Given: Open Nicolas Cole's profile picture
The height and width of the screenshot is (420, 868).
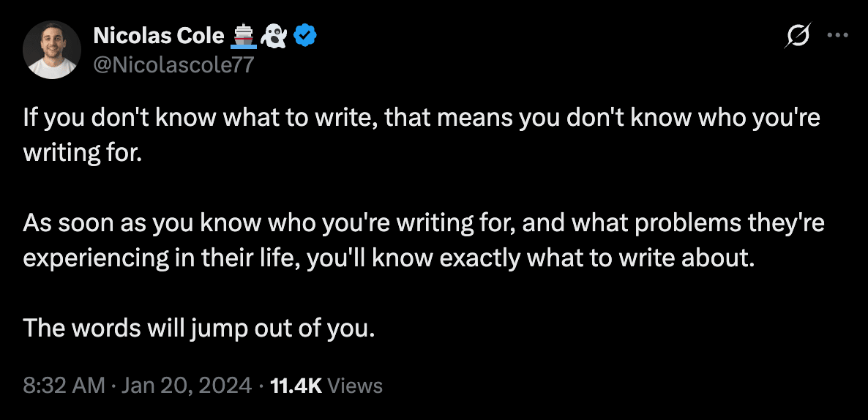Looking at the screenshot, I should pyautogui.click(x=51, y=50).
